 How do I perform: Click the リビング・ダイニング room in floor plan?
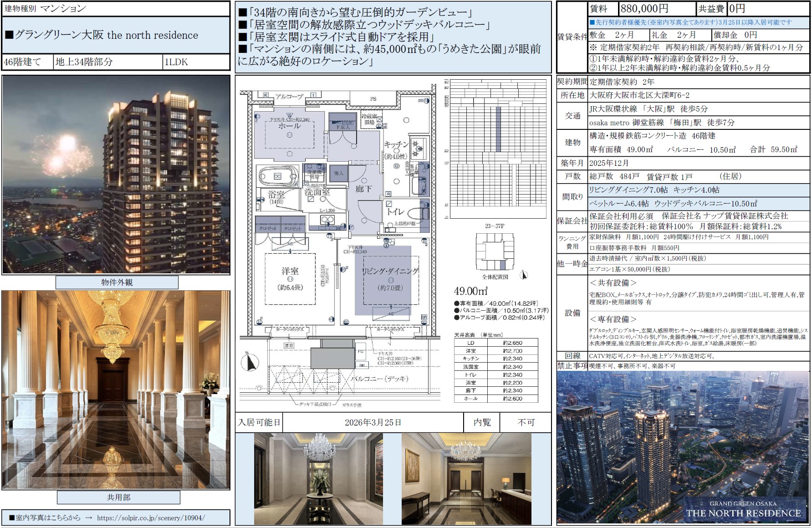pyautogui.click(x=390, y=279)
